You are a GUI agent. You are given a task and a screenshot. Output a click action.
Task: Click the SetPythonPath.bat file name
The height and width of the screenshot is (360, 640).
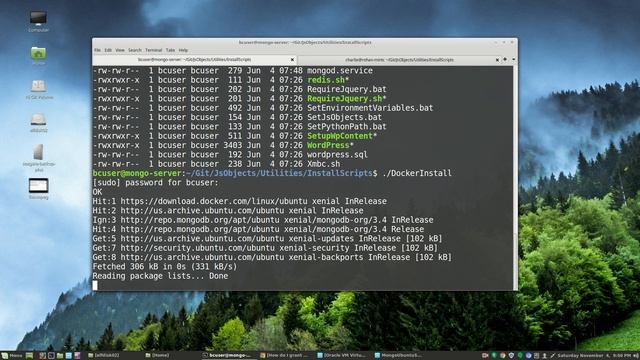coord(347,127)
